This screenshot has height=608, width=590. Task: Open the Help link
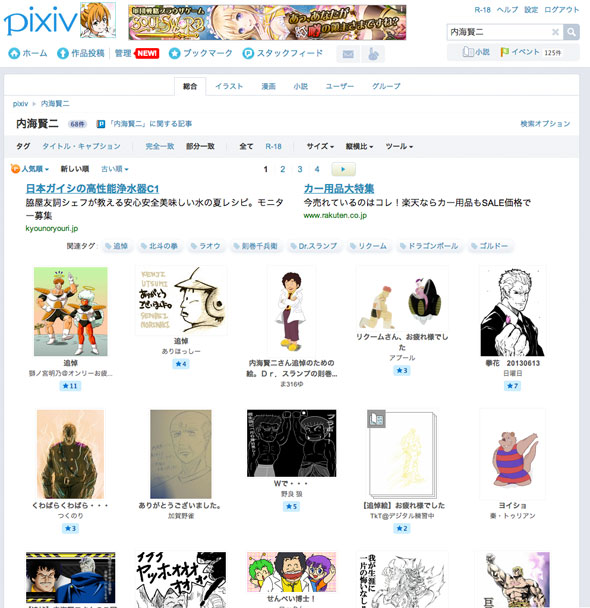(x=507, y=10)
